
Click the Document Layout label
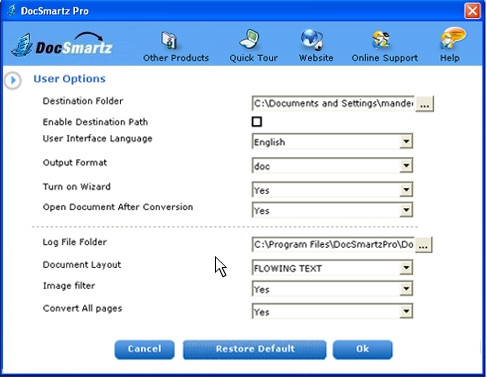coord(82,265)
